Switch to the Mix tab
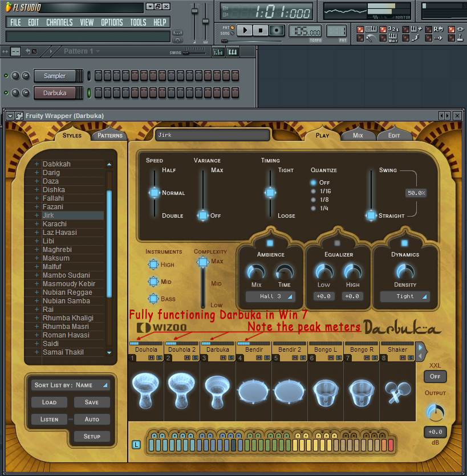Image resolution: width=467 pixels, height=476 pixels. click(x=358, y=136)
